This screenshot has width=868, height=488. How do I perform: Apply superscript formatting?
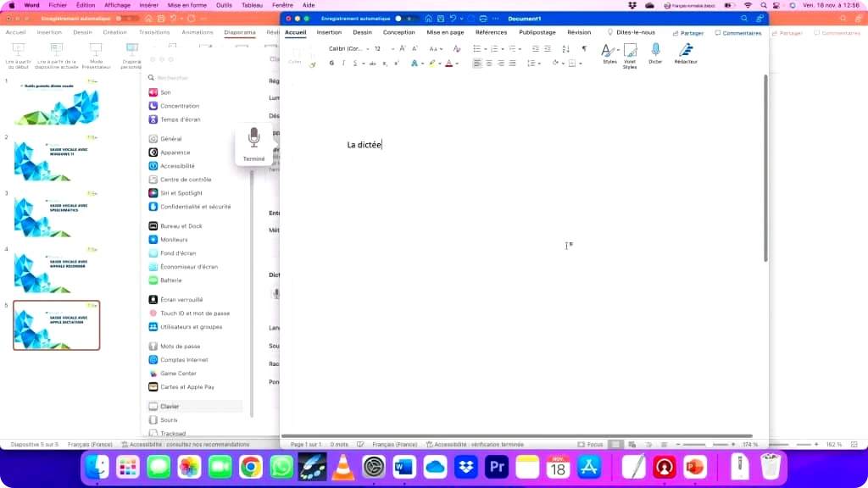coord(397,64)
